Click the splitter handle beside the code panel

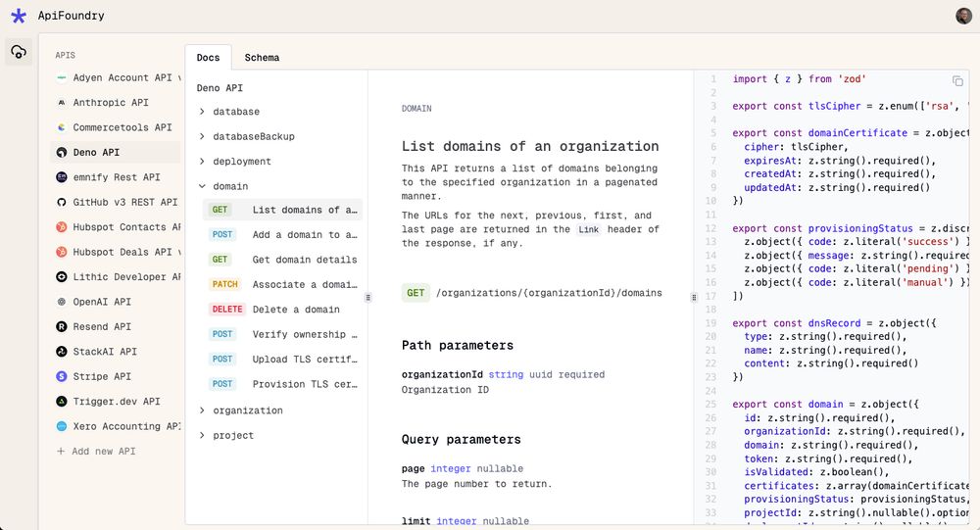tap(694, 298)
